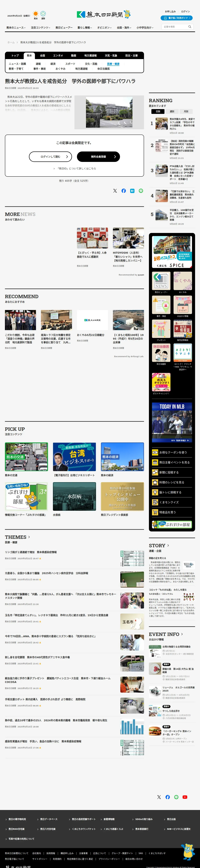The height and width of the screenshot is (868, 200).
Task: Open ヨミトク！クマニチ icon tile
Action: click(x=183, y=353)
